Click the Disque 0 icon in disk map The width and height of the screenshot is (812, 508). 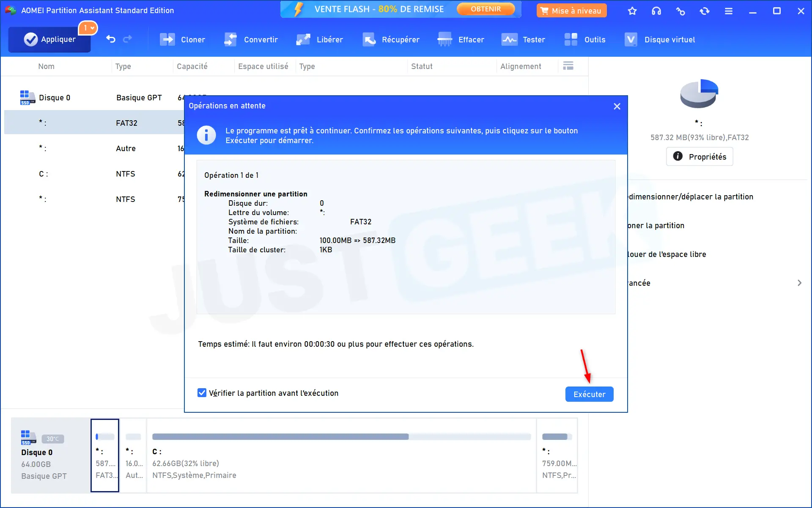pos(28,437)
